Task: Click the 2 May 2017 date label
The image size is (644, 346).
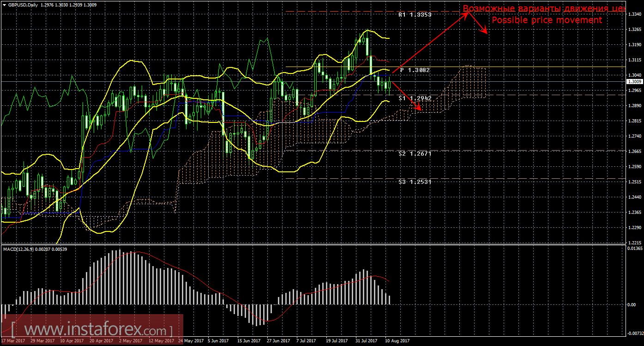Action: point(131,341)
